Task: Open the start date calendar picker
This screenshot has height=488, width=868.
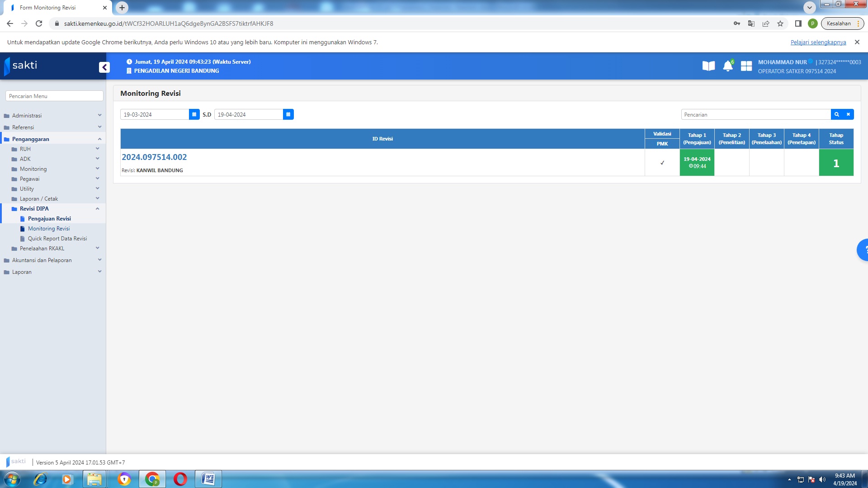Action: pos(194,114)
